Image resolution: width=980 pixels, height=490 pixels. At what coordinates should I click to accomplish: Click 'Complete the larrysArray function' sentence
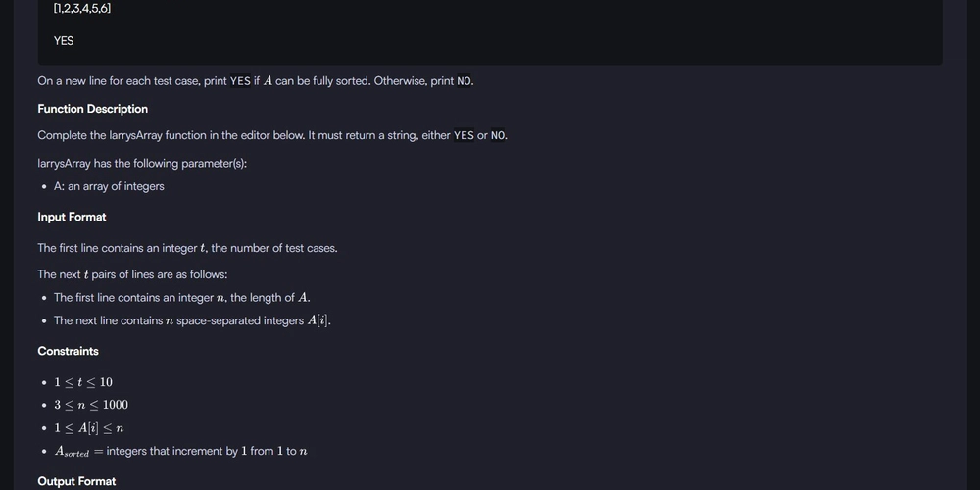(272, 135)
